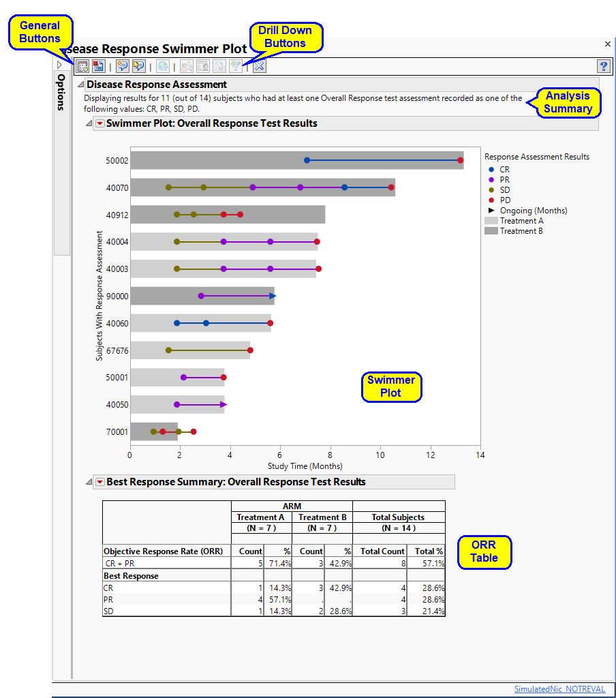Click the first SD point for subject 40912

176,215
